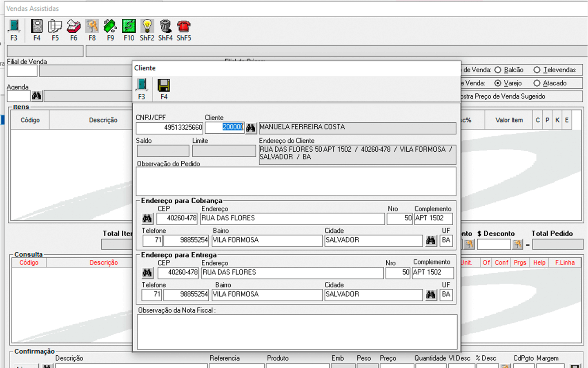Click the trash can ShF4 toolbar icon
The image size is (588, 368).
pos(165,27)
